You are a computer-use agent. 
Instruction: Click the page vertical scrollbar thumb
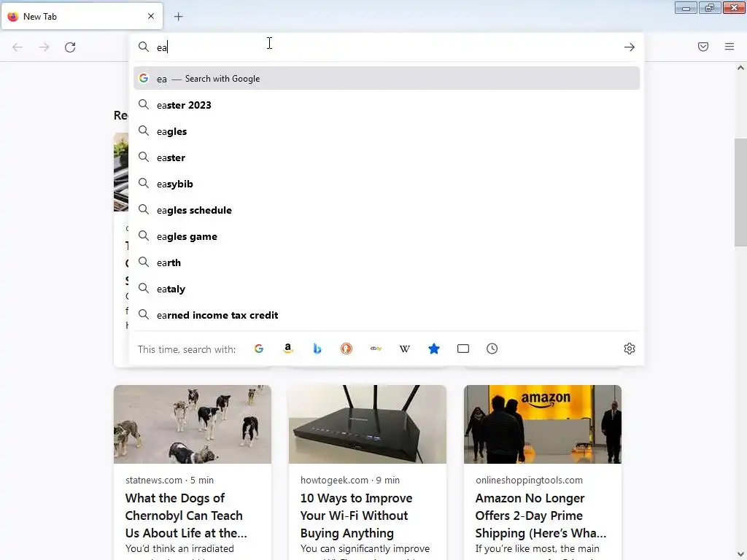click(740, 192)
